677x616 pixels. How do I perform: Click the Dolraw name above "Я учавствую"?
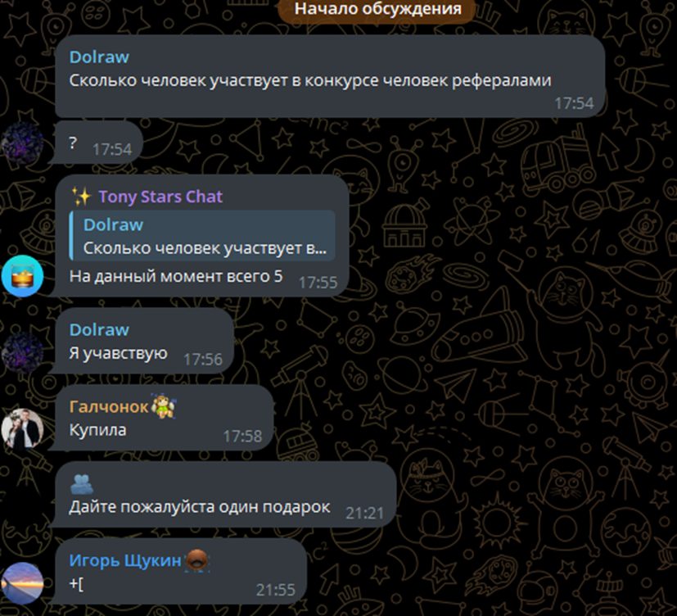[x=99, y=330]
